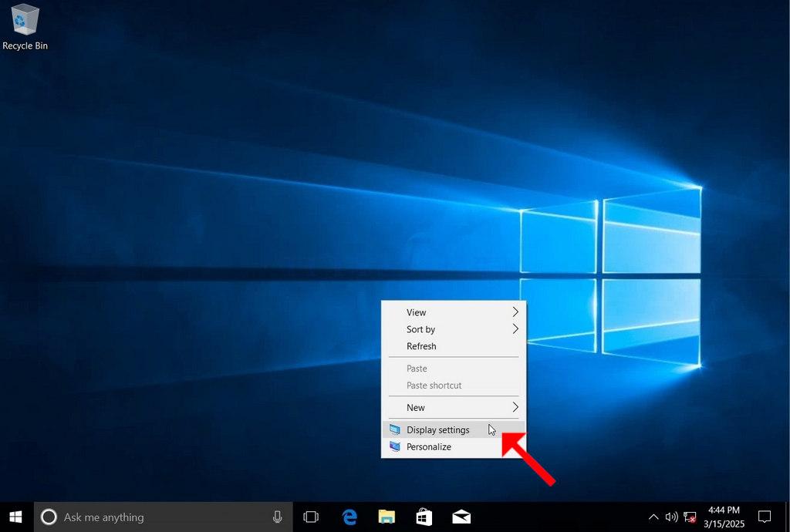This screenshot has width=790, height=532.
Task: Open File Explorer from the taskbar
Action: [x=387, y=517]
